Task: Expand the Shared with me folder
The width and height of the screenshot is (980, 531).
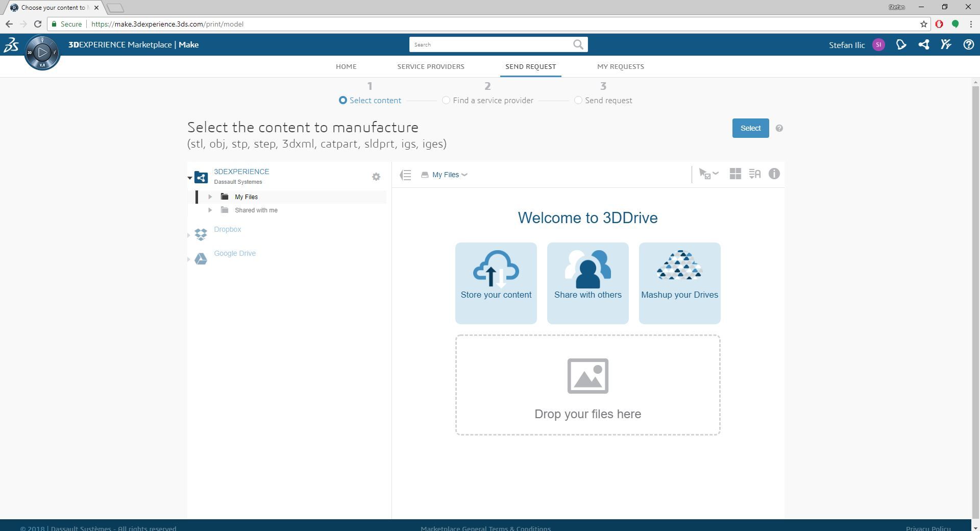Action: 210,210
